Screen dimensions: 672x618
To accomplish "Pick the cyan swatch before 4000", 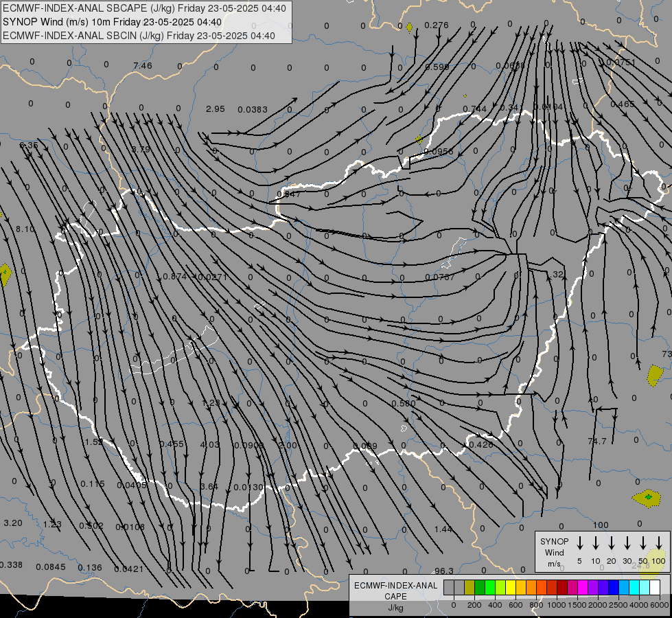I will 634,588.
